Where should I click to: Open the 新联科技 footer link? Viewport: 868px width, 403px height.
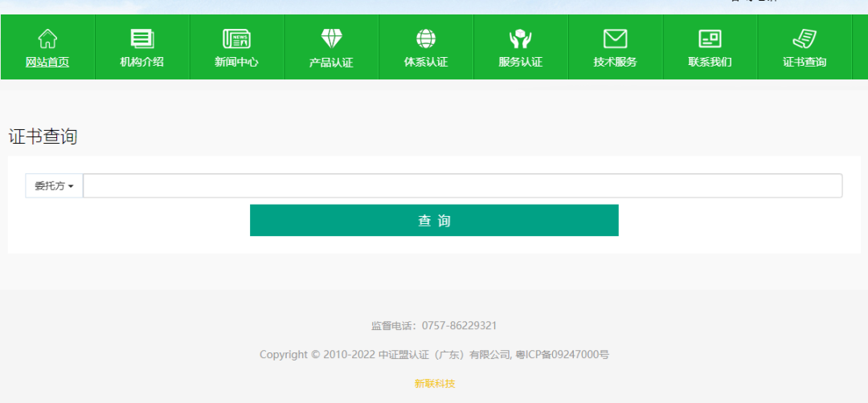pos(434,384)
